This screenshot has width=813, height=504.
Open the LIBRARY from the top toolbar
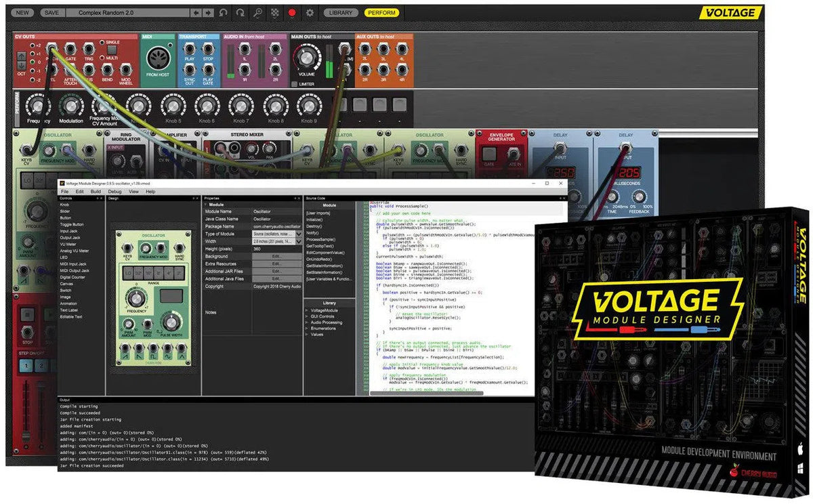[x=341, y=12]
